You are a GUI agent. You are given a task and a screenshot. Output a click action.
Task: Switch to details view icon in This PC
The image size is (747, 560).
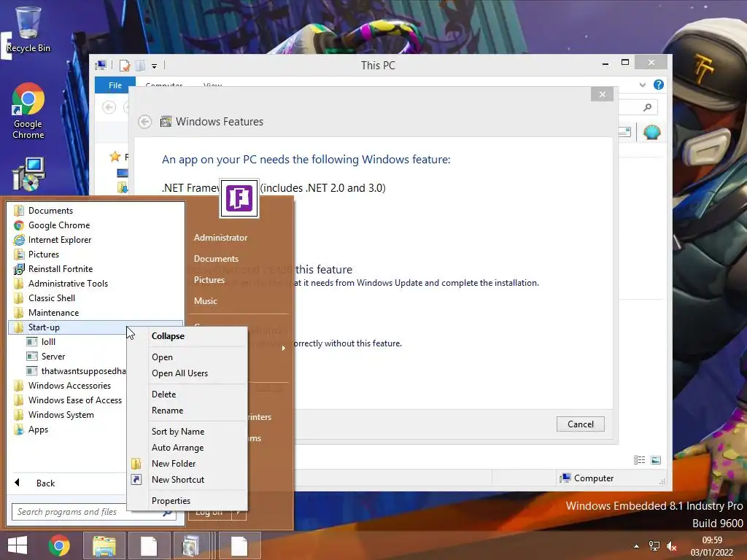tap(639, 459)
